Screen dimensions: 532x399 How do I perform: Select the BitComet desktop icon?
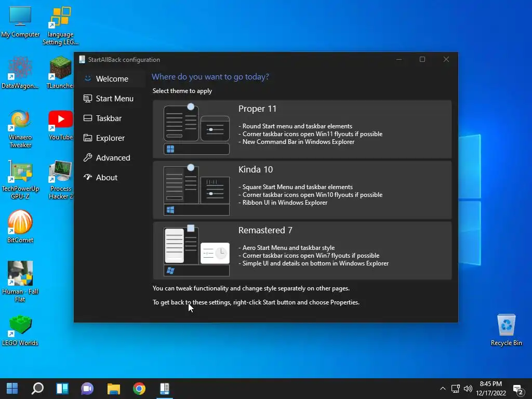point(20,227)
